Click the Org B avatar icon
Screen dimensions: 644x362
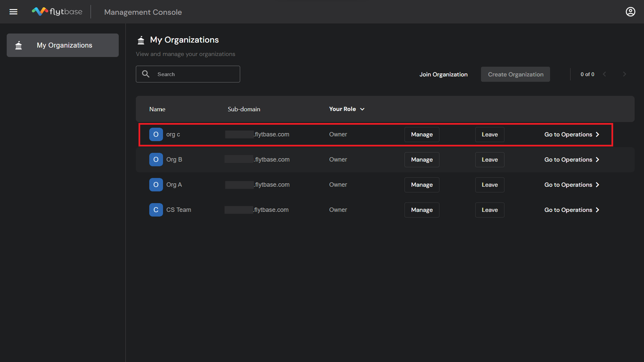(156, 160)
